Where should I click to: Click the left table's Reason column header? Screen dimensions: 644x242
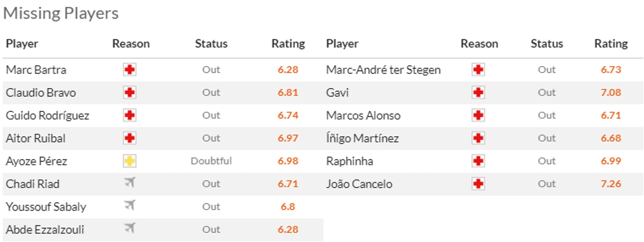131,44
